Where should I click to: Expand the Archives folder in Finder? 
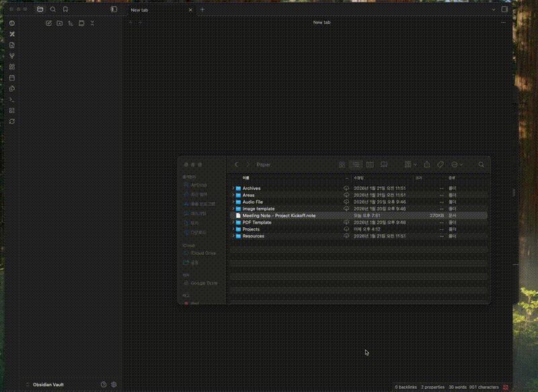pyautogui.click(x=232, y=188)
